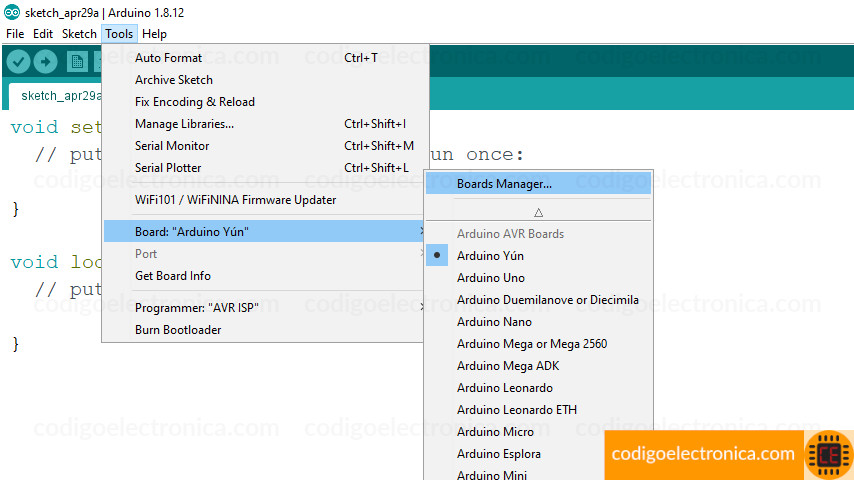Close the open Tools menu
Viewport: 854px width, 480px height.
[119, 34]
